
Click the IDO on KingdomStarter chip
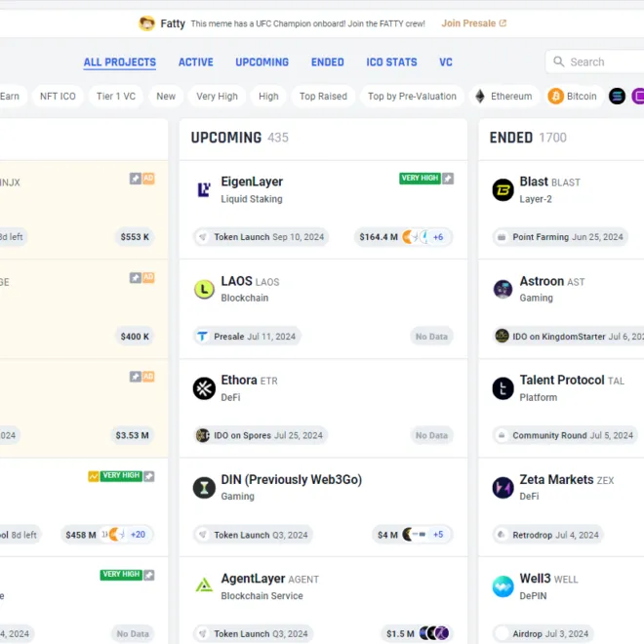[x=569, y=337]
